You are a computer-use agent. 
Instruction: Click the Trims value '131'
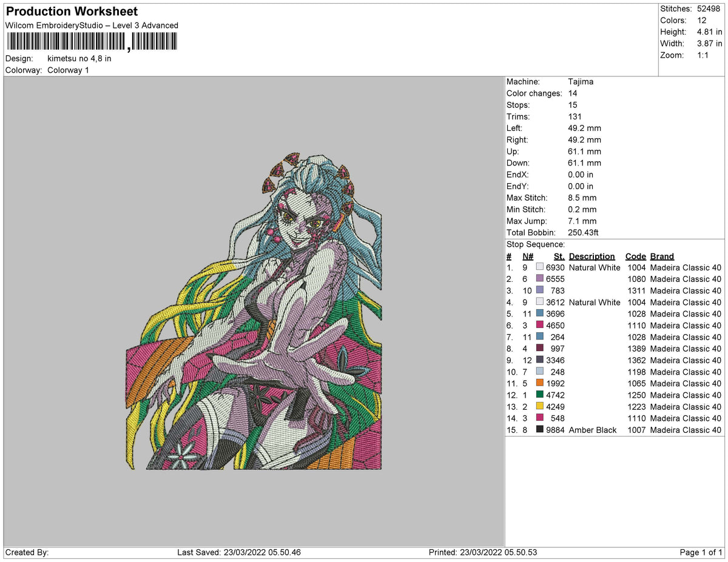[575, 116]
